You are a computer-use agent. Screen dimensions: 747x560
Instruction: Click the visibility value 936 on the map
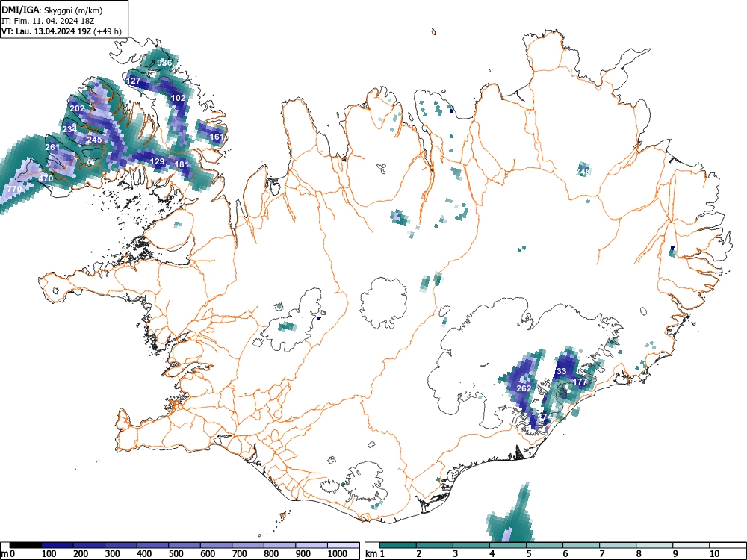click(x=164, y=63)
